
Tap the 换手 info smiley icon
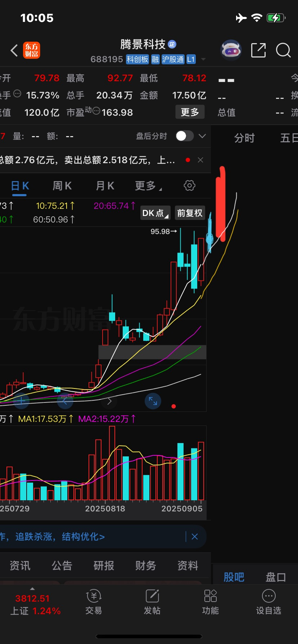click(17, 94)
